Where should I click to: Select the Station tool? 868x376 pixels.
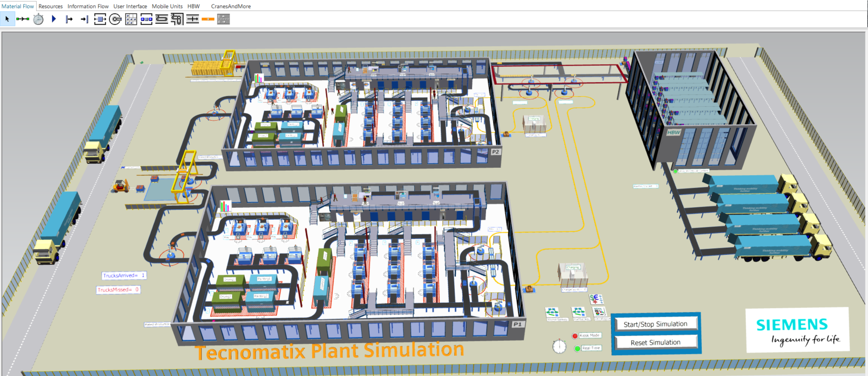click(x=100, y=19)
